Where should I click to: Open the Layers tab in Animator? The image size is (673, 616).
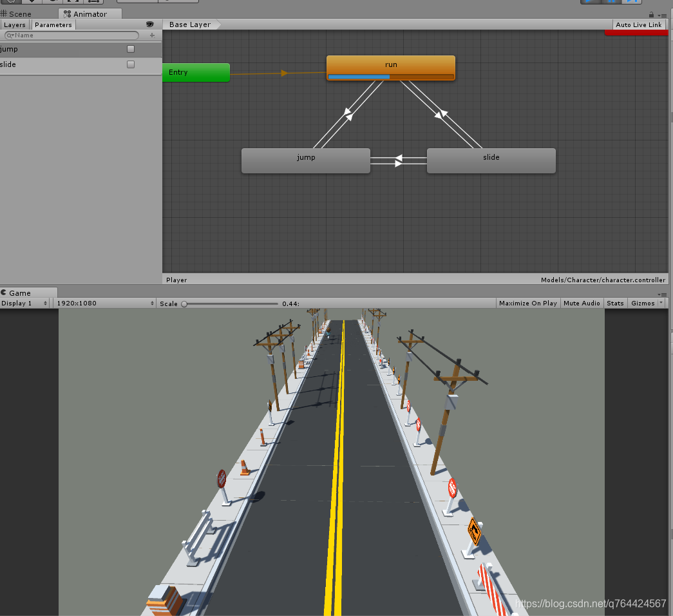tap(15, 25)
